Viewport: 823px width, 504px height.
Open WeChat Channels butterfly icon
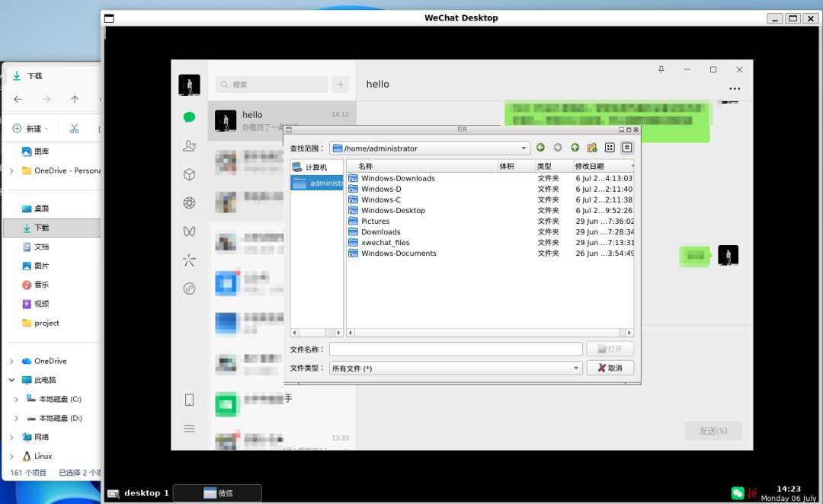190,231
